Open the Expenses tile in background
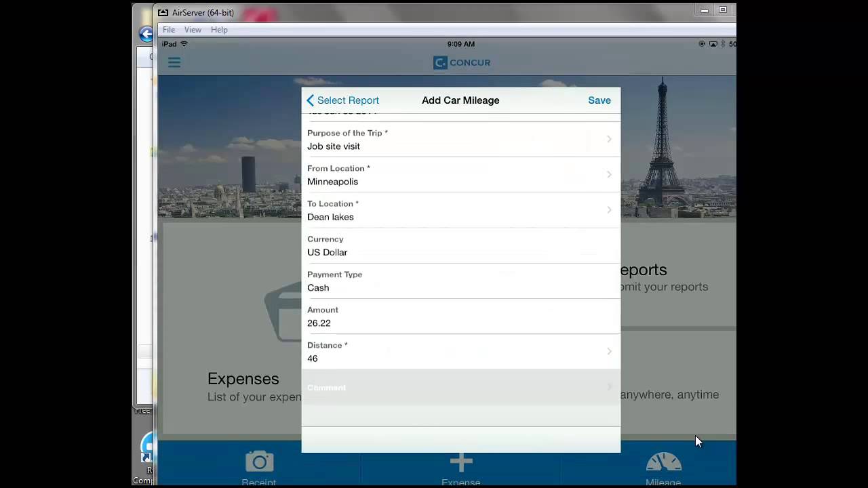 [233, 329]
